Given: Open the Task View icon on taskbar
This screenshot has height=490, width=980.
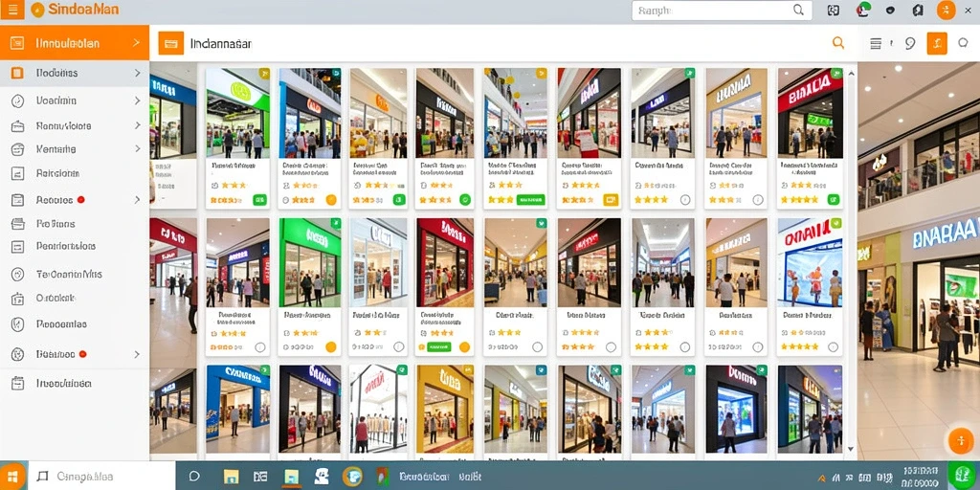Looking at the screenshot, I should pos(260,477).
